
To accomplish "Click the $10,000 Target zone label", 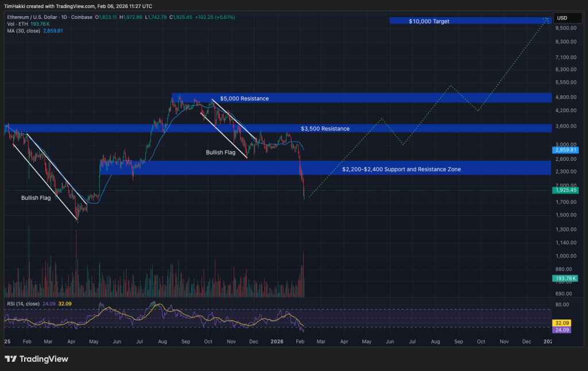I will (428, 21).
